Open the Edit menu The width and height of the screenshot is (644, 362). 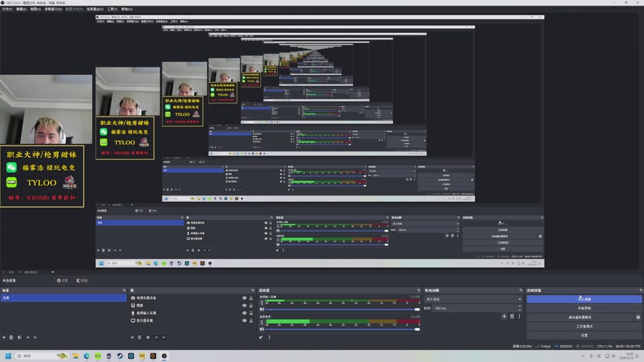(21, 9)
